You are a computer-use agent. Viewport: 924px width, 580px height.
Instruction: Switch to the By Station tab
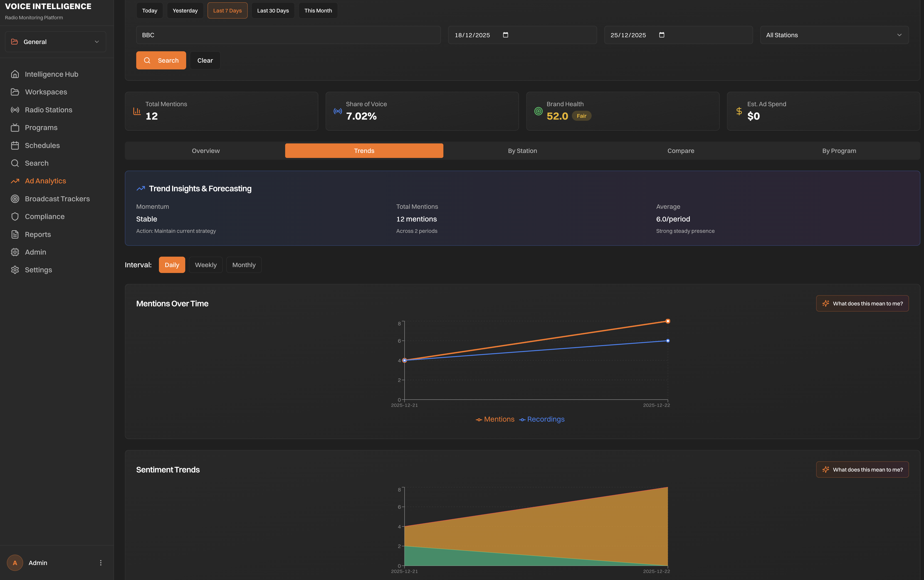[522, 151]
